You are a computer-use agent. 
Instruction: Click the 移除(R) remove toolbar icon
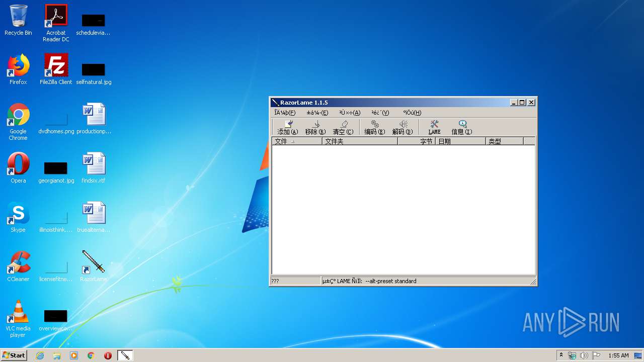tap(315, 127)
